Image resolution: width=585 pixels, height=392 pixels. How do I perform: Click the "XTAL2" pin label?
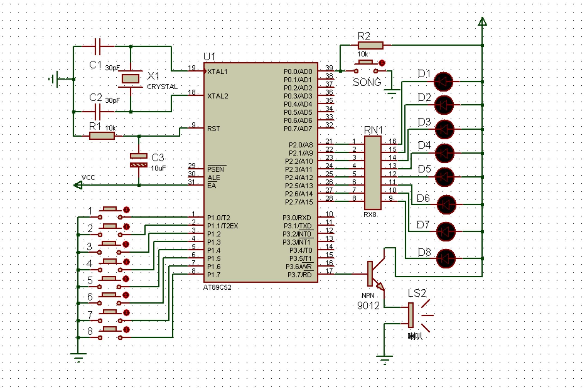(x=218, y=96)
